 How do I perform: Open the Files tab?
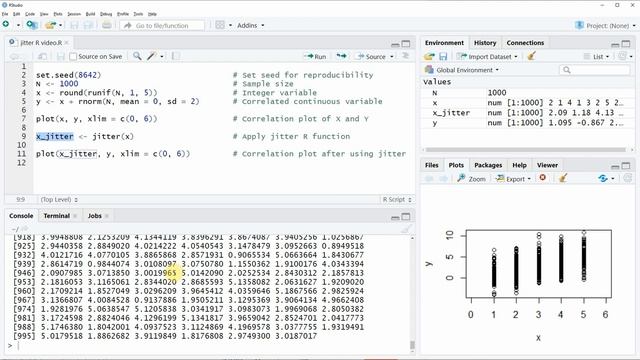tap(431, 165)
